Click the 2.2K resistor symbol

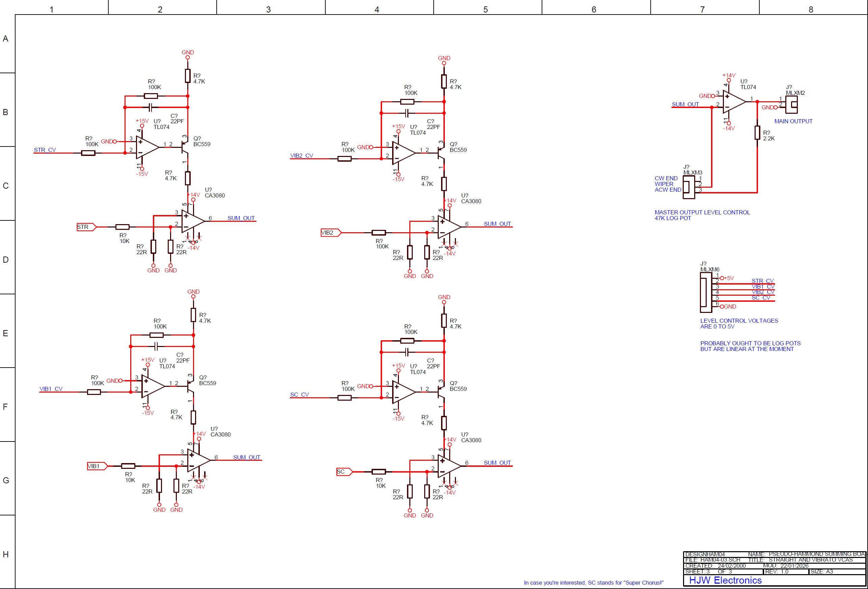point(757,133)
